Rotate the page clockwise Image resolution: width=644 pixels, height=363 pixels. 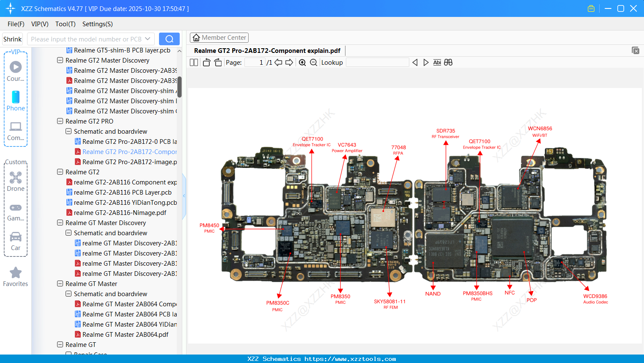pyautogui.click(x=218, y=63)
